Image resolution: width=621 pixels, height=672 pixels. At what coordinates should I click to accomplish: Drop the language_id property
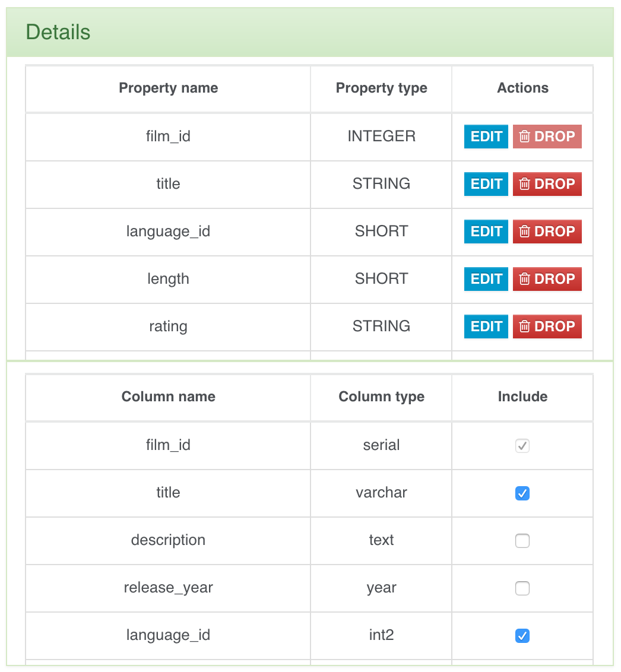click(547, 232)
